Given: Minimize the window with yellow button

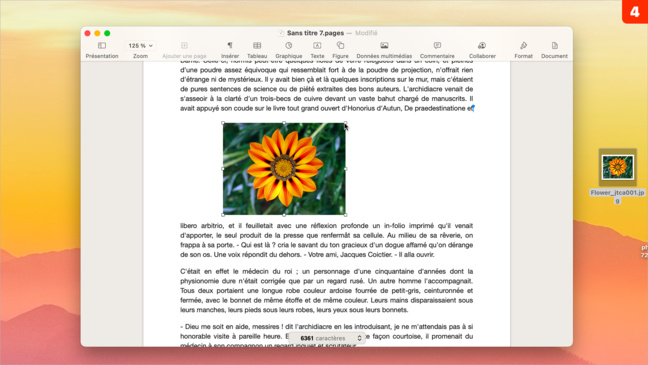Looking at the screenshot, I should point(97,33).
